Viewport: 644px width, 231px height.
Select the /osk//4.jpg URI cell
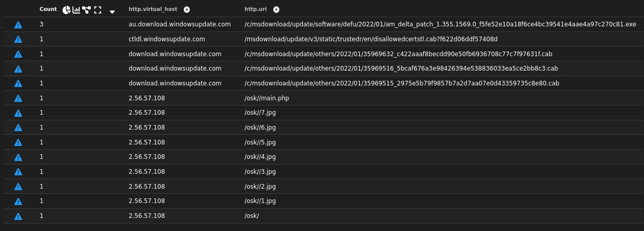[260, 157]
